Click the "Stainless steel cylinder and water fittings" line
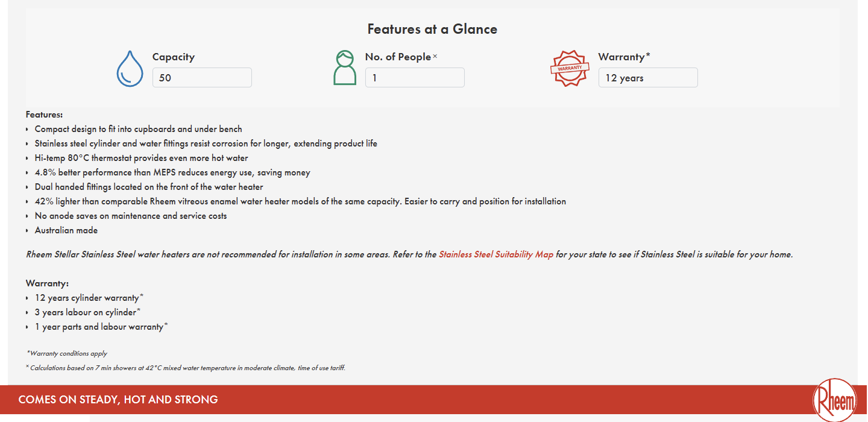Viewport: 868px width, 422px height. point(206,143)
